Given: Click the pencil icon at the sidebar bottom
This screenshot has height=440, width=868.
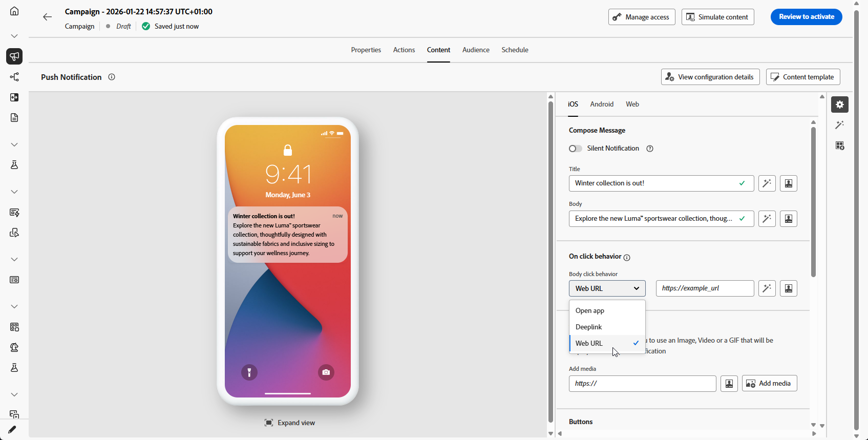Looking at the screenshot, I should [12, 429].
